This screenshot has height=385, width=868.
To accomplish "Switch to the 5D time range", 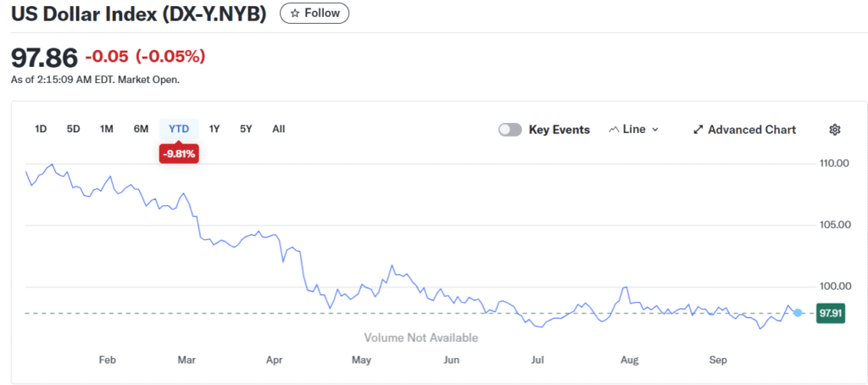I will [73, 129].
